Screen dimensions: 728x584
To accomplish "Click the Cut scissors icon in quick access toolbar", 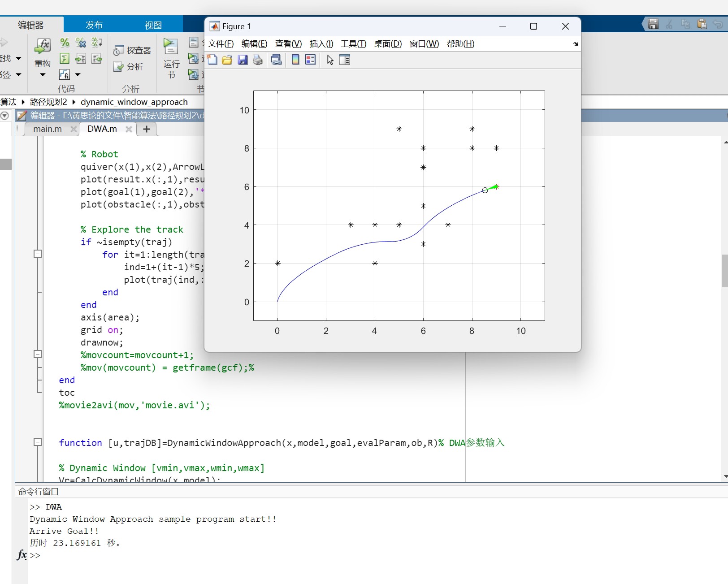I will click(x=669, y=24).
